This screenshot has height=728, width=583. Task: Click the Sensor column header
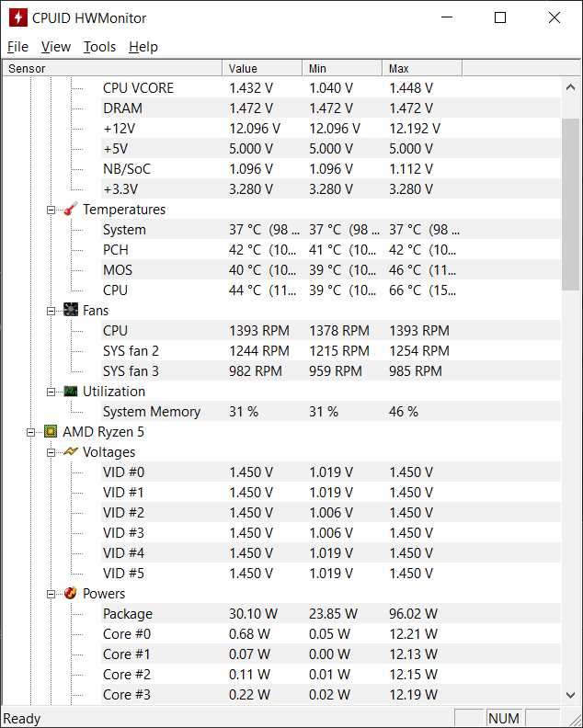click(x=112, y=68)
